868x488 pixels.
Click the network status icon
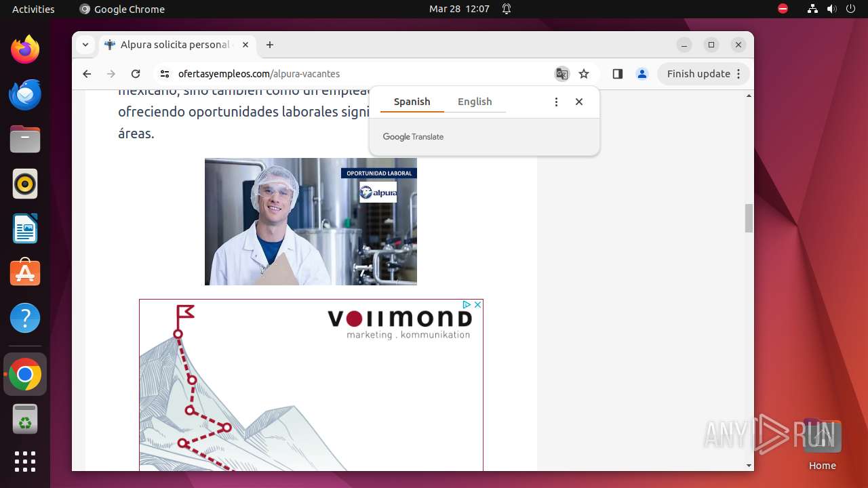click(812, 9)
